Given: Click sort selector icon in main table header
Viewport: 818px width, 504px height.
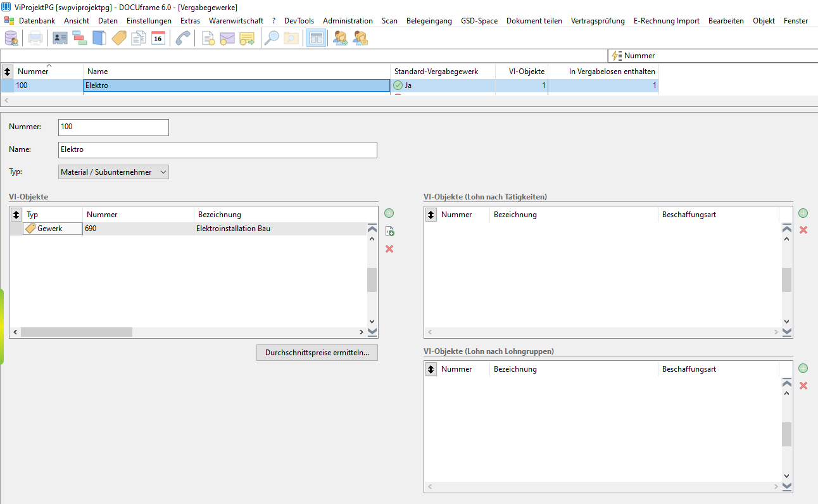Looking at the screenshot, I should coord(8,72).
